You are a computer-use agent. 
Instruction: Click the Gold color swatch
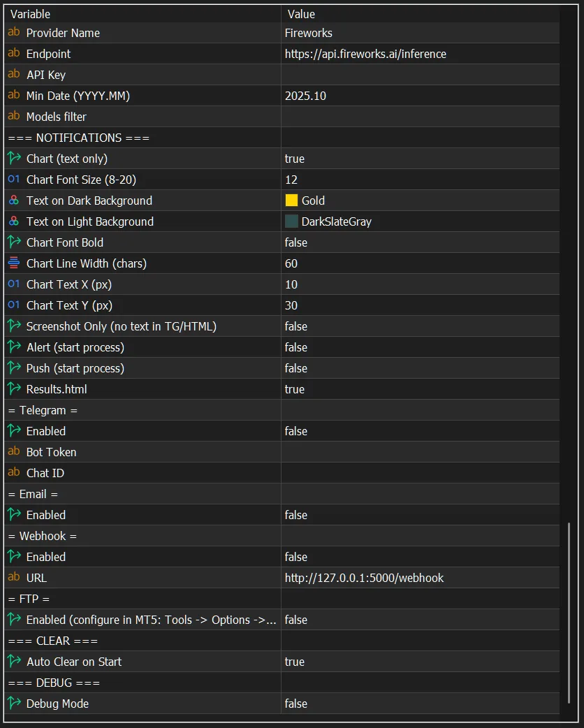tap(291, 200)
